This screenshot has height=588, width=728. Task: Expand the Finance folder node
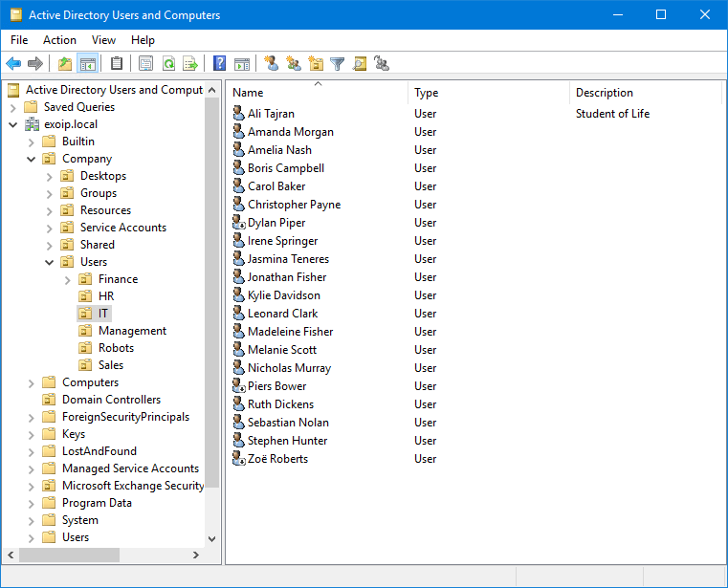(68, 279)
